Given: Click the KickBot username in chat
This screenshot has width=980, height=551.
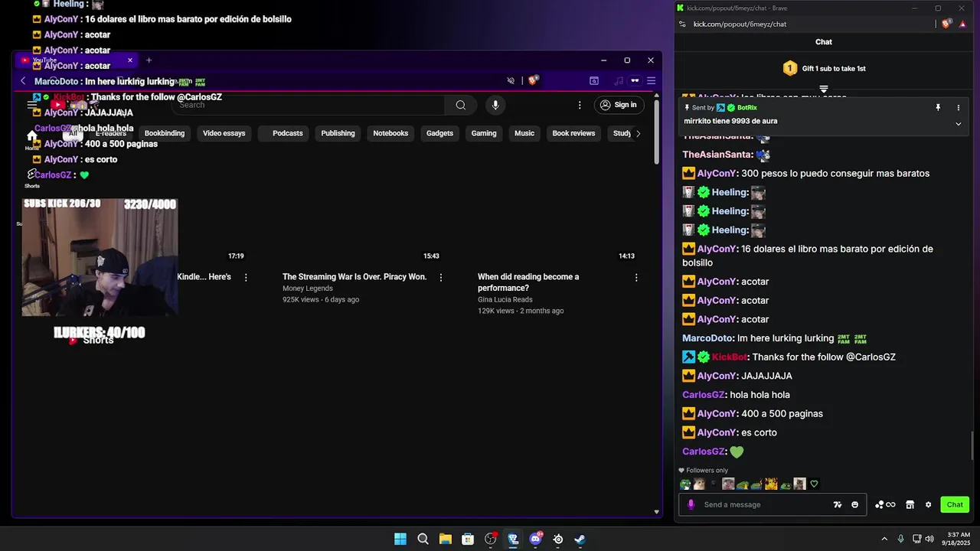Looking at the screenshot, I should coord(729,357).
